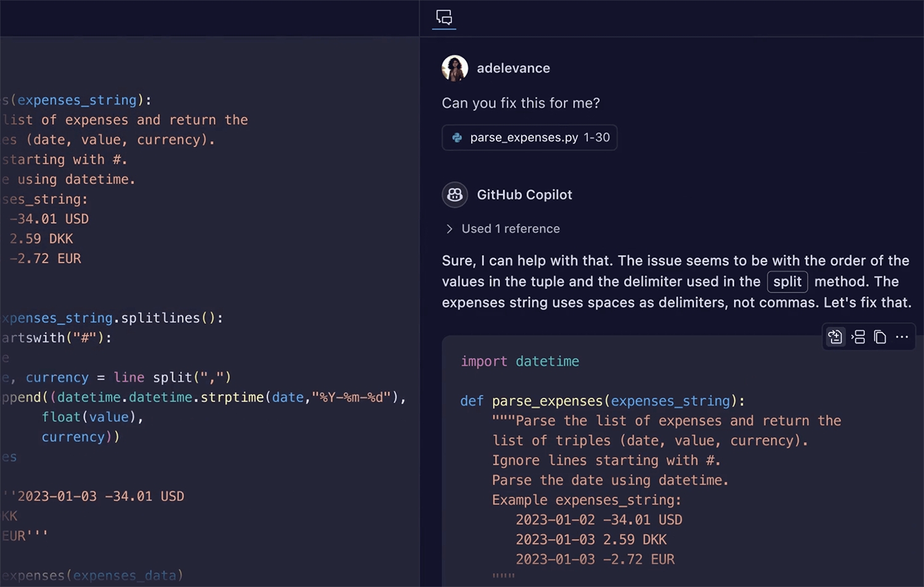Click the adelevance username

(x=513, y=68)
